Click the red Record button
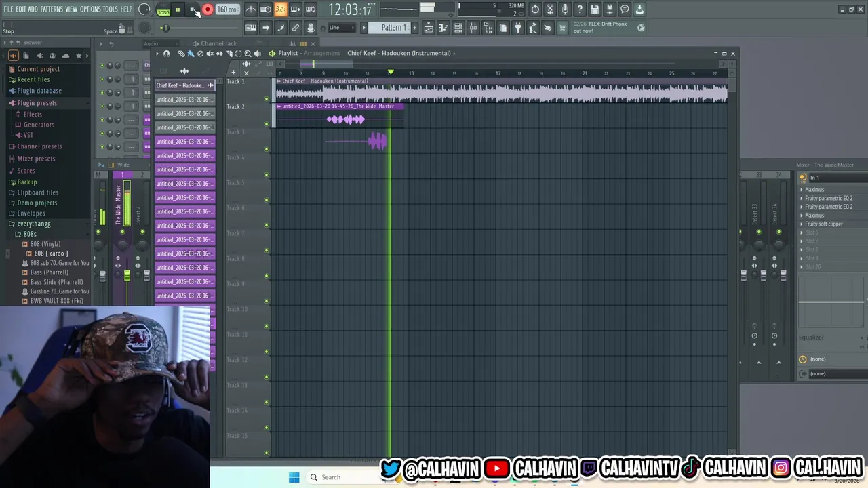 [208, 9]
